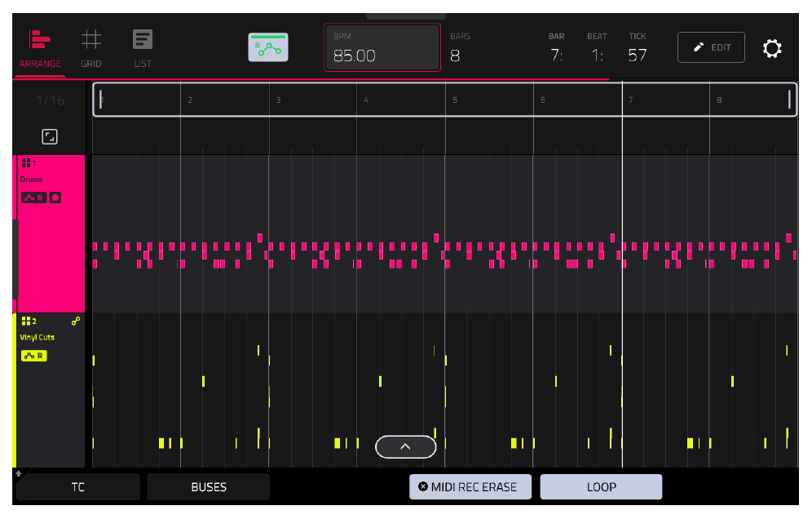Toggle automation read on Vinyl Cuts track
This screenshot has height=519, width=812.
click(33, 356)
